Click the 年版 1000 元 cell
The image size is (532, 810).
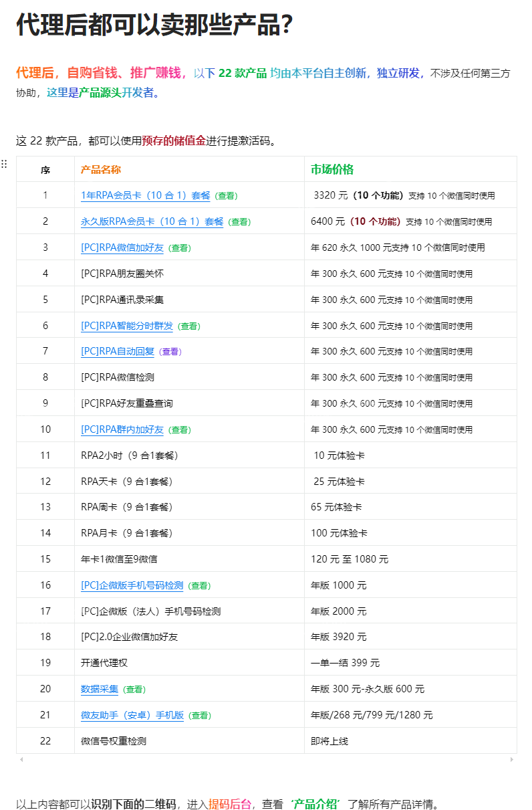click(410, 585)
